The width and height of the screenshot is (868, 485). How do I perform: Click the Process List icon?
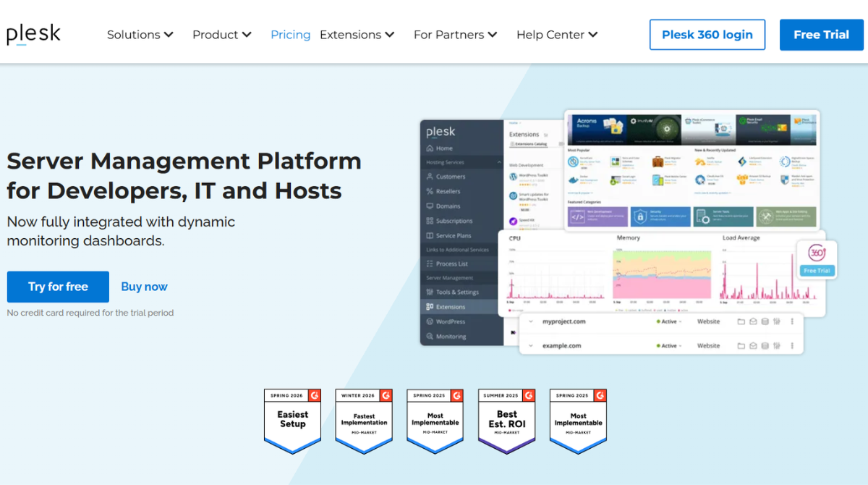click(430, 264)
